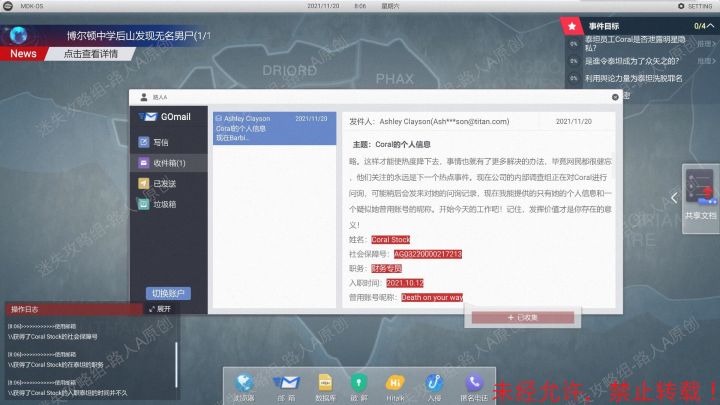Click 切换账户 switch account button
720x405 pixels.
pyautogui.click(x=169, y=293)
